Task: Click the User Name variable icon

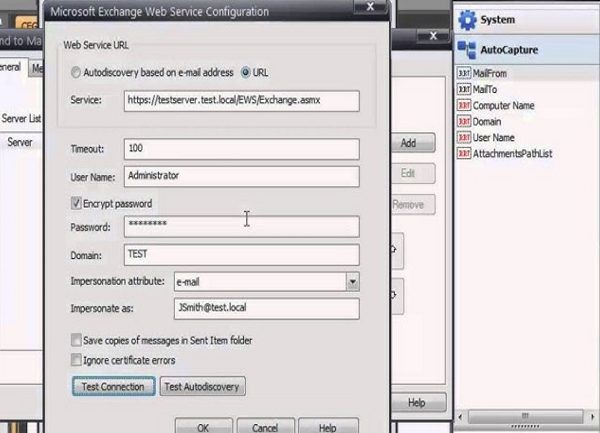Action: pos(464,137)
